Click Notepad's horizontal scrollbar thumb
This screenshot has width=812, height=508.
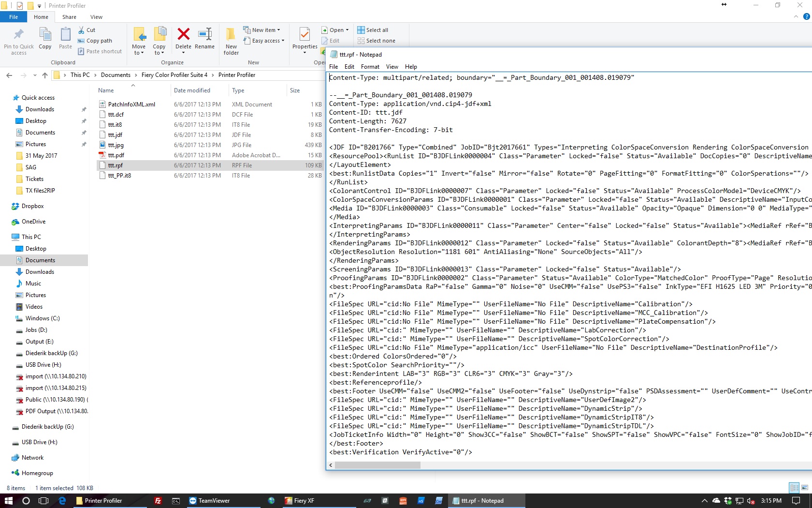377,465
